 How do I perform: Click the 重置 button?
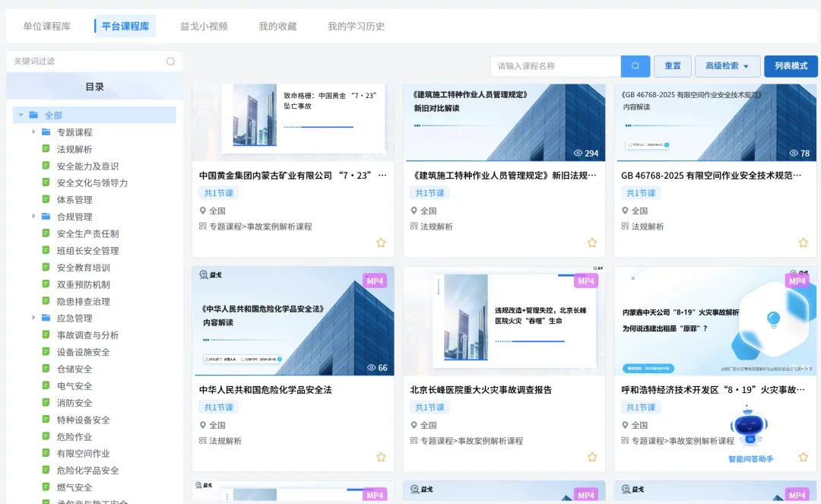click(x=672, y=66)
